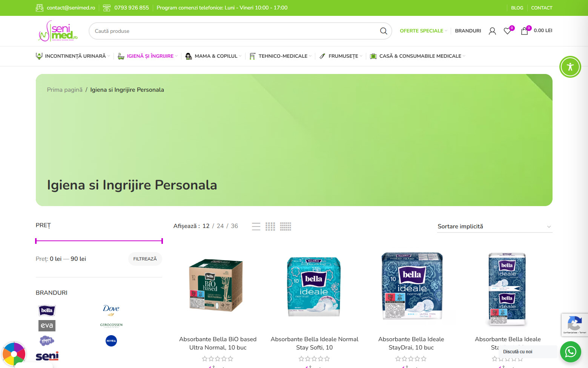Open the WhatsApp chat button
The width and height of the screenshot is (588, 368).
pyautogui.click(x=570, y=352)
